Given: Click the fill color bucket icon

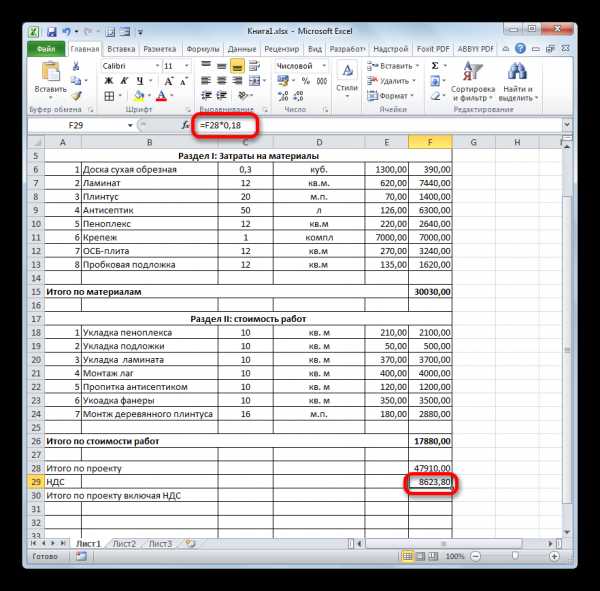Looking at the screenshot, I should click(x=139, y=96).
